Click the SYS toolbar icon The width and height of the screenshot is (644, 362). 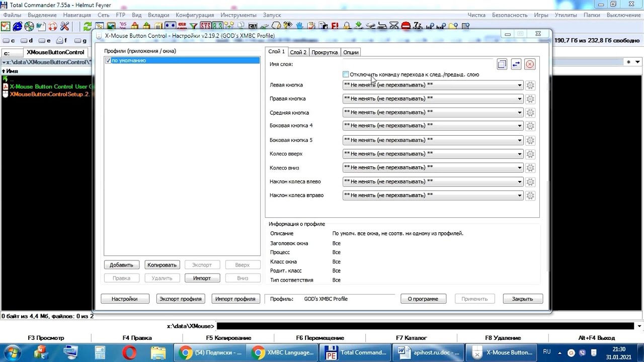click(x=206, y=26)
